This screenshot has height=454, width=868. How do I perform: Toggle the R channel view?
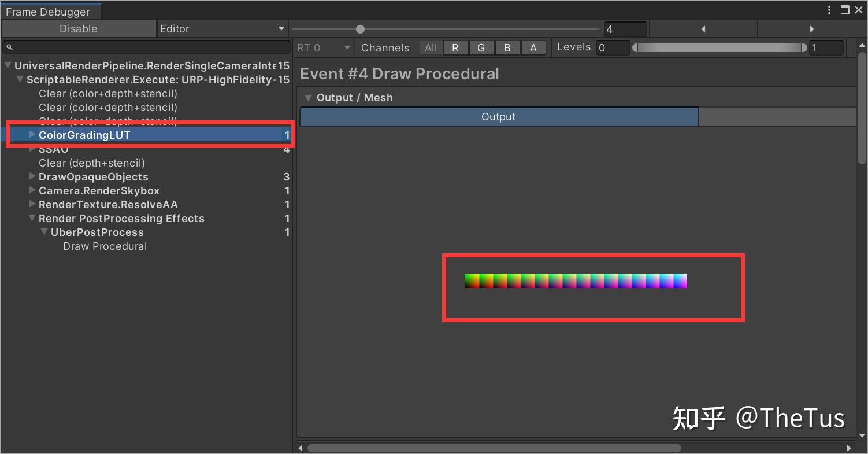coord(455,47)
